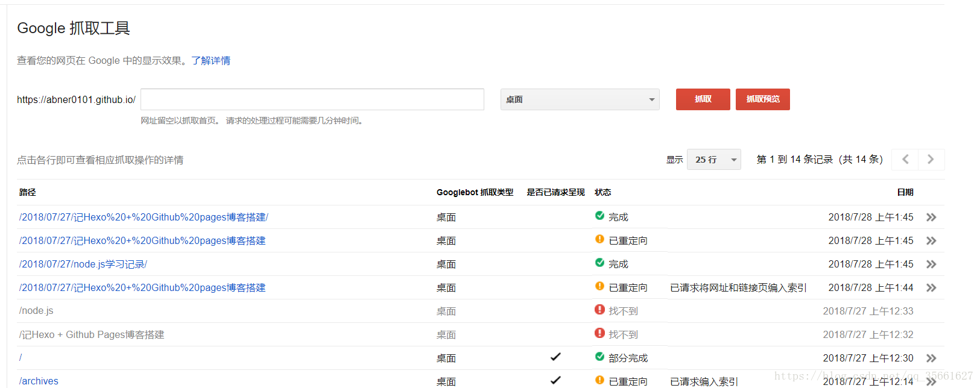The height and width of the screenshot is (388, 980).
Task: Click the 日期 column header
Action: tap(905, 192)
